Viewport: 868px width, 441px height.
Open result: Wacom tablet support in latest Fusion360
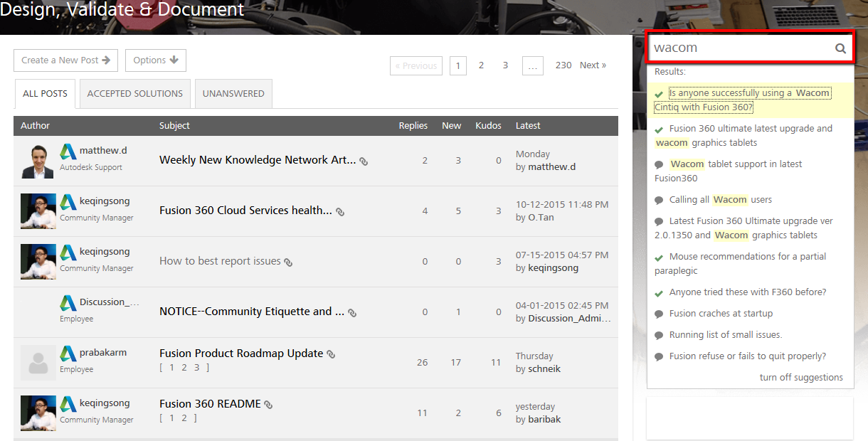coord(729,171)
